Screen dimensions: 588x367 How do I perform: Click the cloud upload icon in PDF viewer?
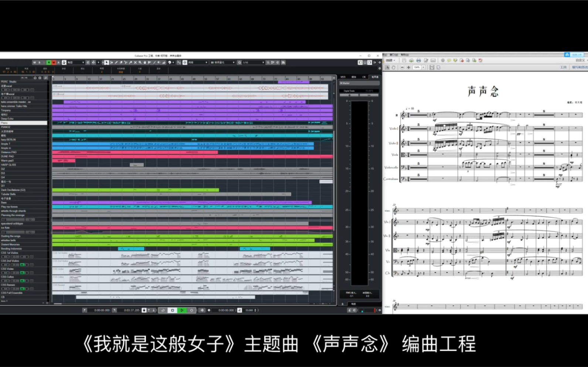[x=411, y=61]
